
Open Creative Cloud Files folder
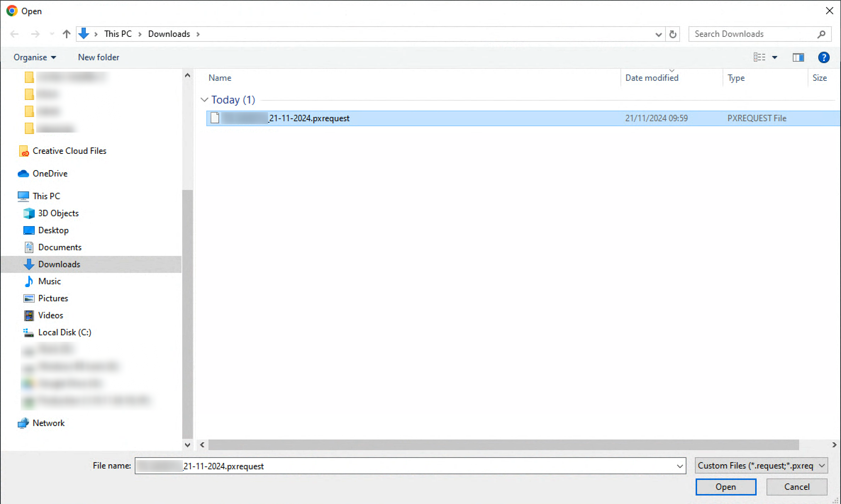click(x=69, y=151)
